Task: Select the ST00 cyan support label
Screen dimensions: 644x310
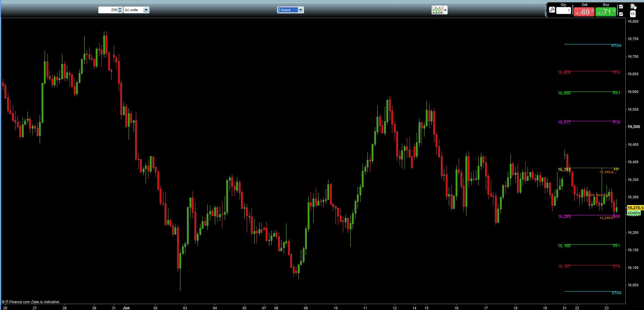Action: pyautogui.click(x=616, y=293)
